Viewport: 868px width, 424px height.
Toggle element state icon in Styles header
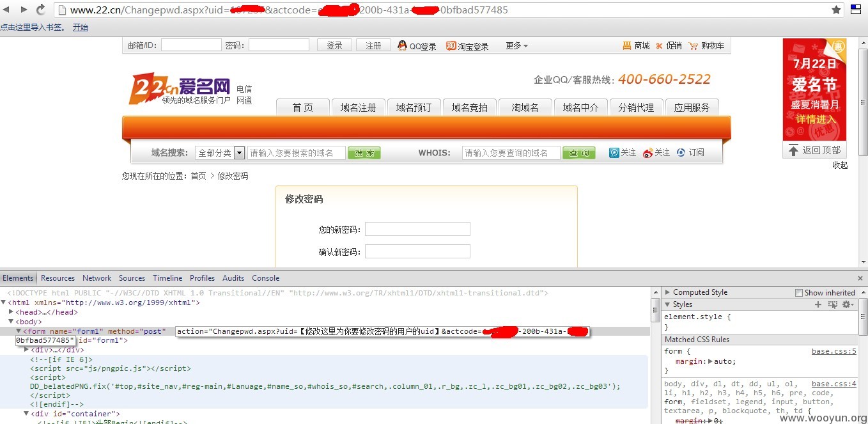point(833,304)
